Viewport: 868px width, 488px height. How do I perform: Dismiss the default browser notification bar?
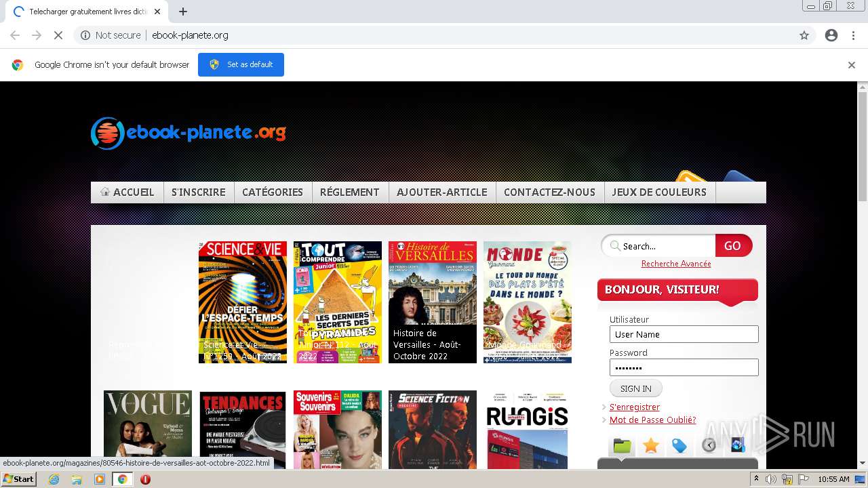(x=852, y=65)
